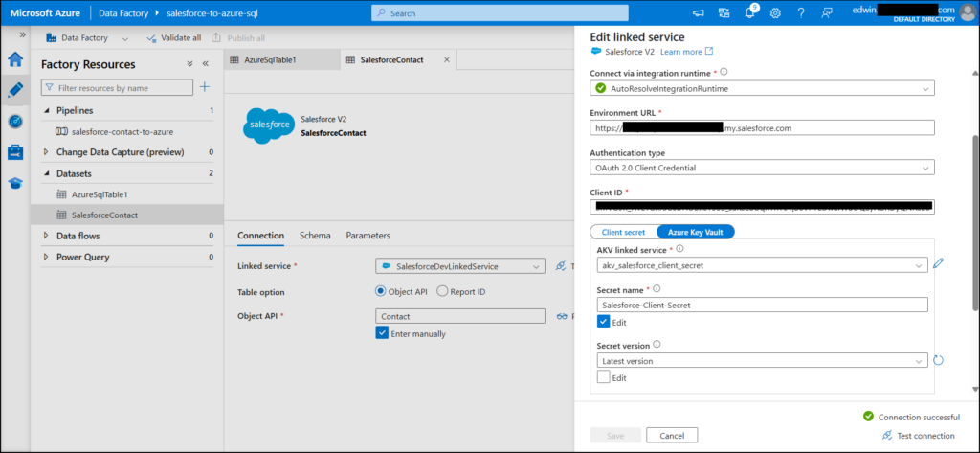Open the settings gear in header
Image resolution: width=980 pixels, height=453 pixels.
tap(775, 12)
